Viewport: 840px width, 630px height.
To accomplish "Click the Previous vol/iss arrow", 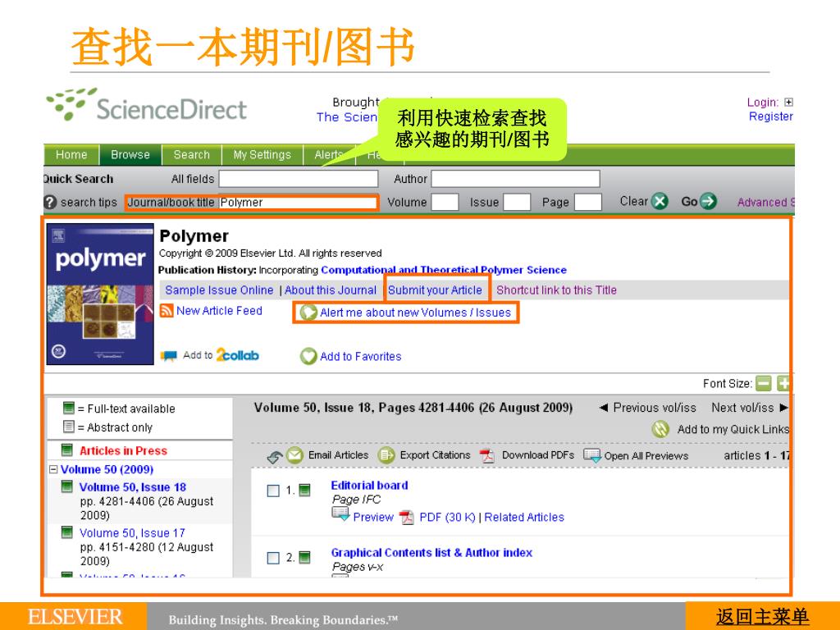I will [x=603, y=408].
